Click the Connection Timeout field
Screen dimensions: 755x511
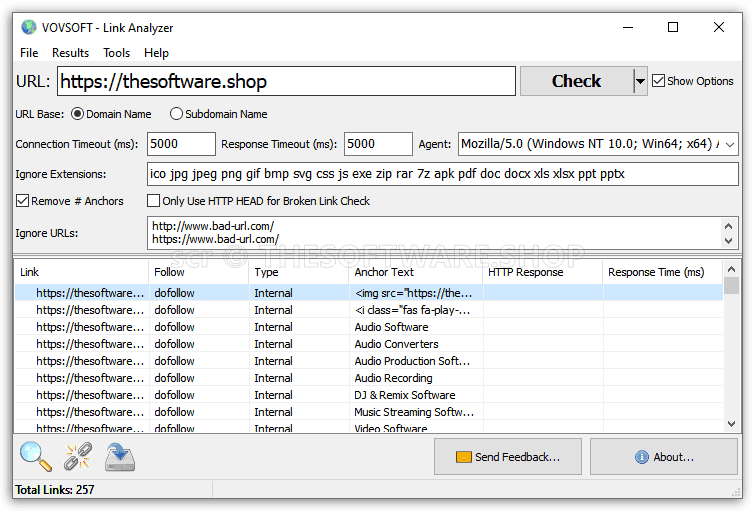tap(181, 144)
